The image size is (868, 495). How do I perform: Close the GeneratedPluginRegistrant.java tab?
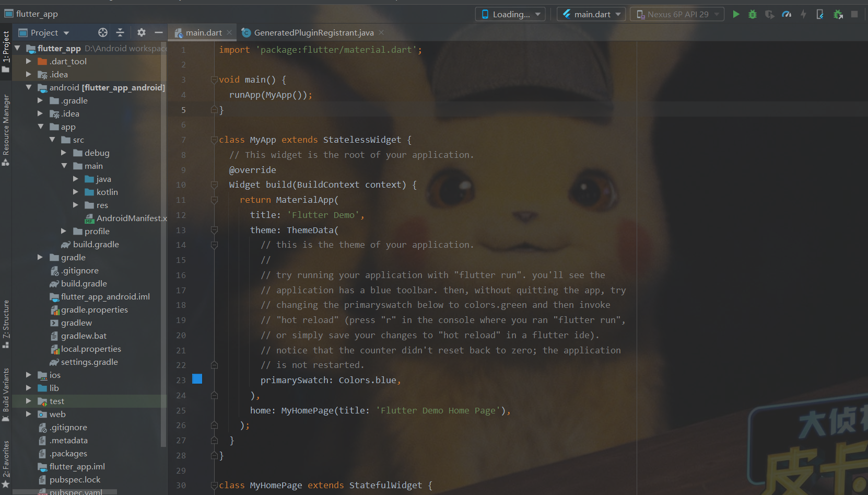point(381,32)
